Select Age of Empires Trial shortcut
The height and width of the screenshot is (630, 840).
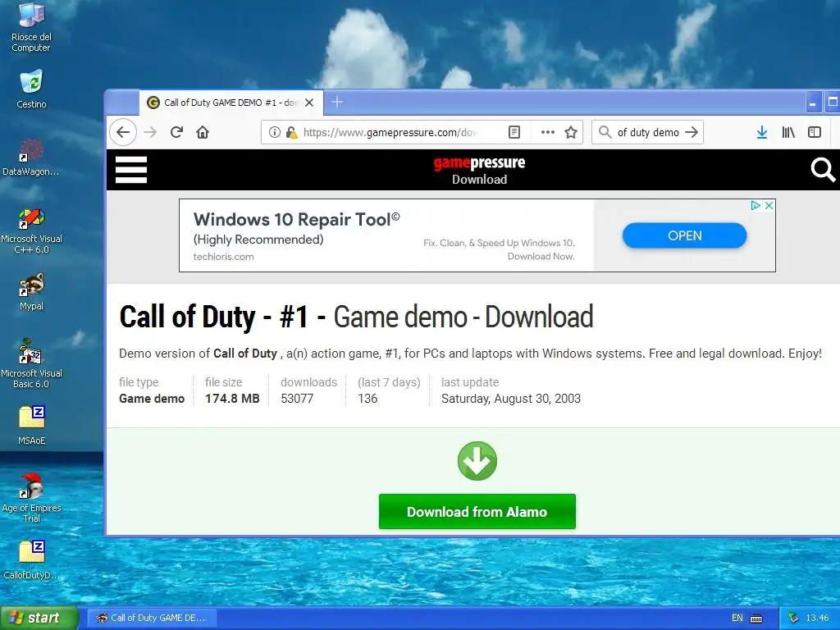tap(31, 498)
